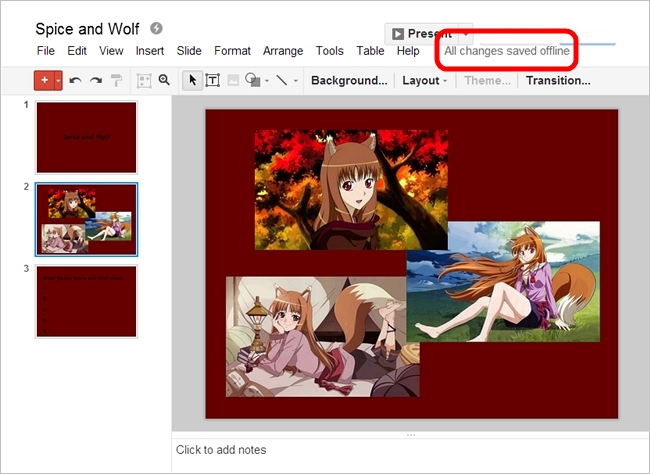Open the Layout dropdown

(425, 80)
